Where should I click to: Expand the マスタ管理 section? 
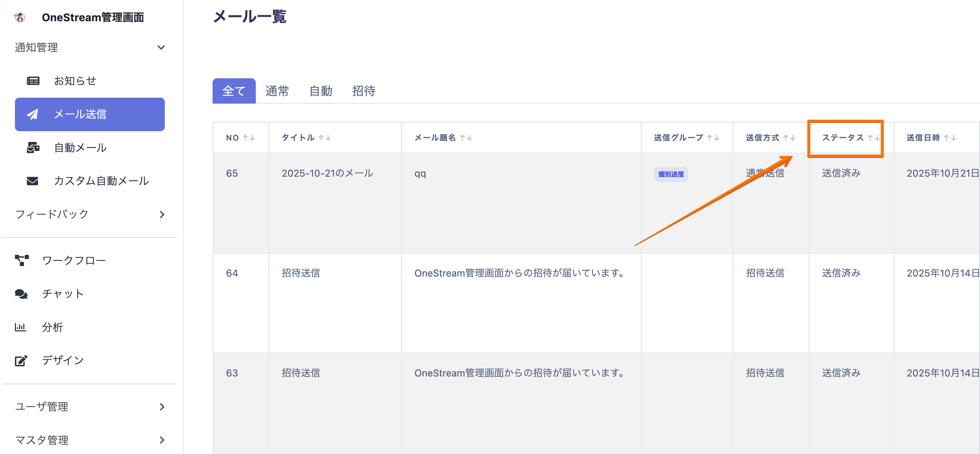click(x=162, y=440)
